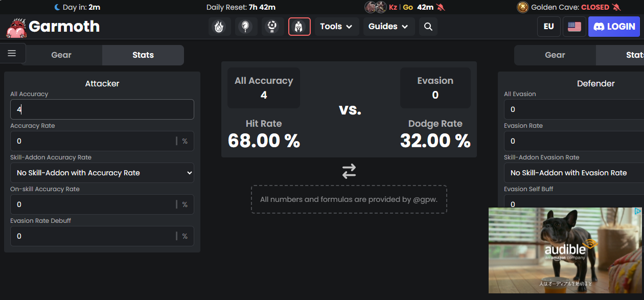Toggle the Golden Cave notification bell
644x300 pixels.
pos(616,7)
